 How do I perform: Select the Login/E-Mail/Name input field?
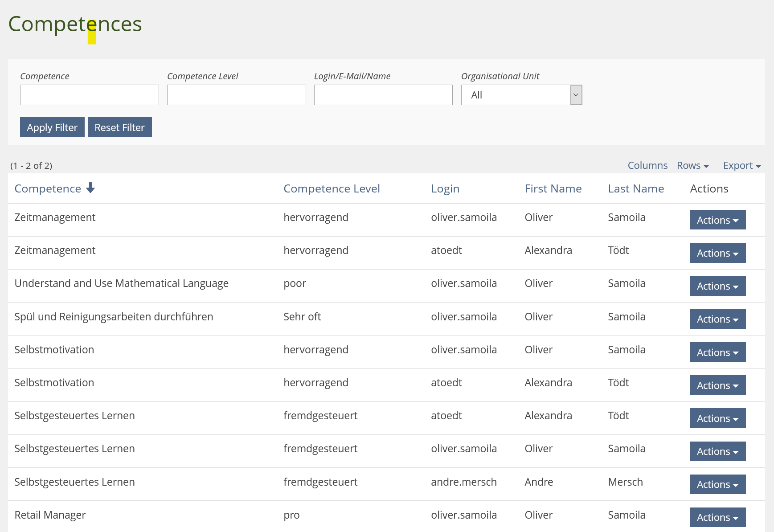tap(383, 95)
